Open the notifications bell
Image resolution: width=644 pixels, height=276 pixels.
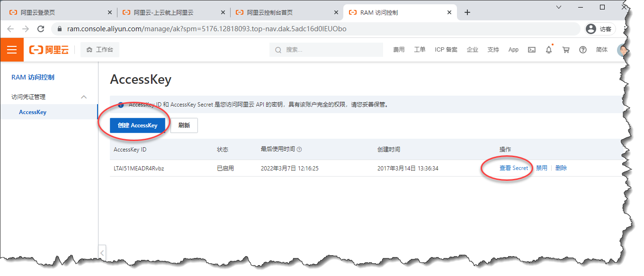(x=549, y=50)
